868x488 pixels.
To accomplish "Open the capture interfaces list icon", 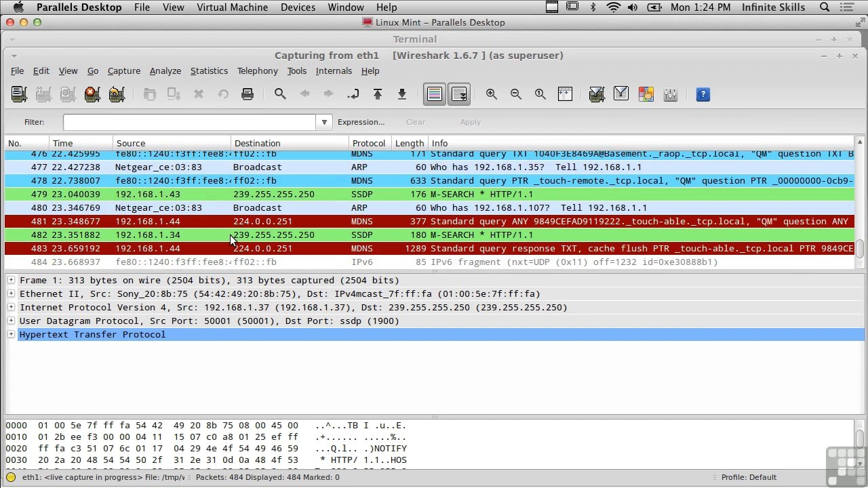I will tap(19, 94).
